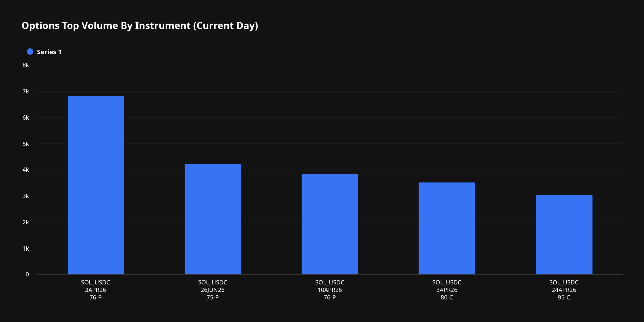Click the 2k y-axis label
644x322 pixels.
pyautogui.click(x=26, y=222)
